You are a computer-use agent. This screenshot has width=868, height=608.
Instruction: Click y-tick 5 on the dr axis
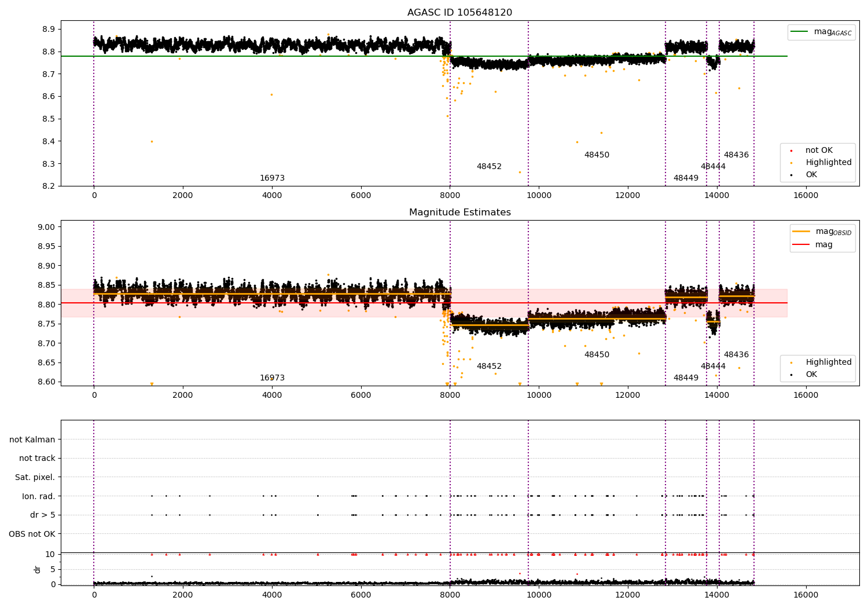pos(53,570)
